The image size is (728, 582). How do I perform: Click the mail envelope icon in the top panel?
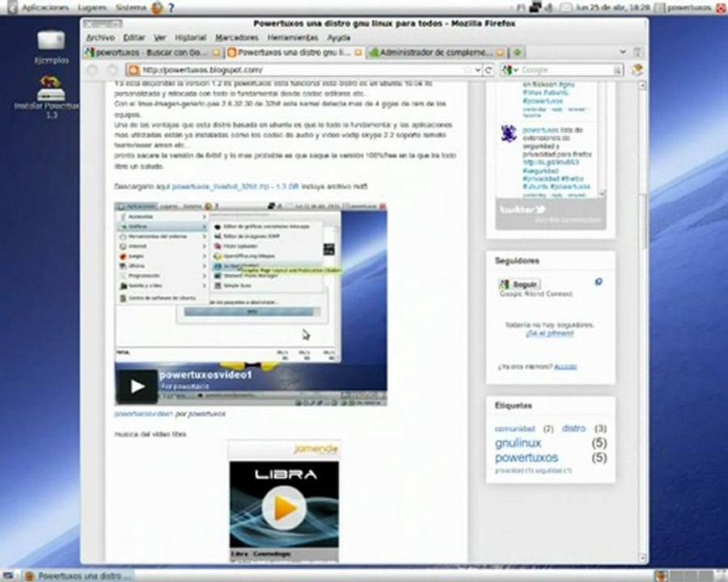pyautogui.click(x=566, y=7)
